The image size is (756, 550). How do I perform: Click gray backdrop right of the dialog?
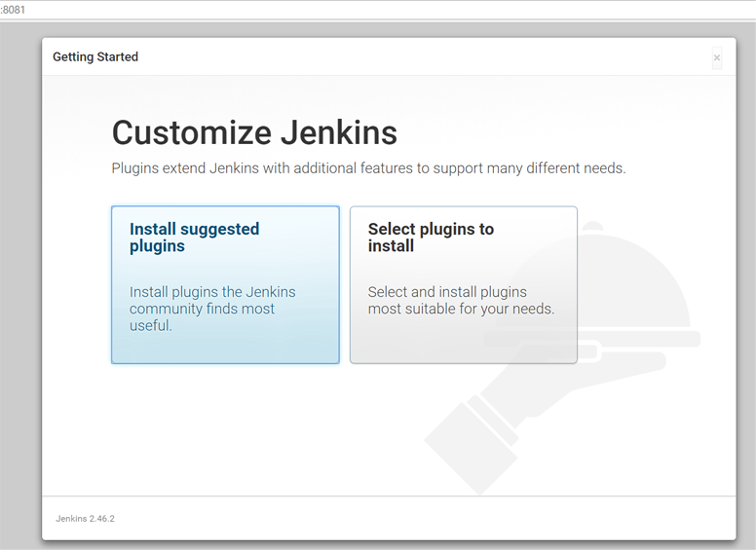(745, 292)
